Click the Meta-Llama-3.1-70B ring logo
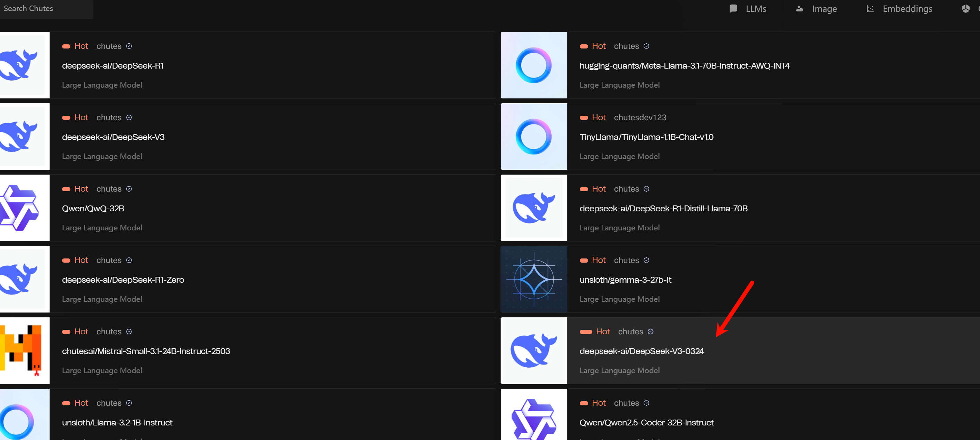 click(x=534, y=65)
